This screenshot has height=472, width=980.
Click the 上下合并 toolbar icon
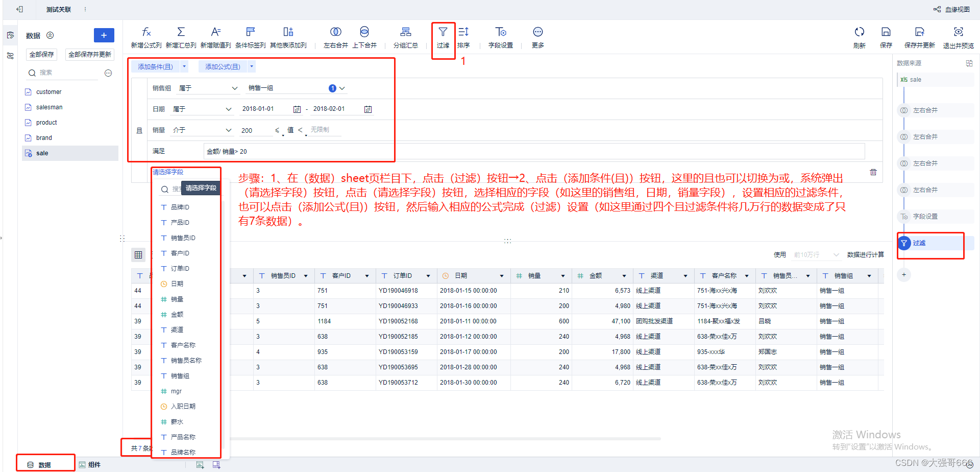364,32
